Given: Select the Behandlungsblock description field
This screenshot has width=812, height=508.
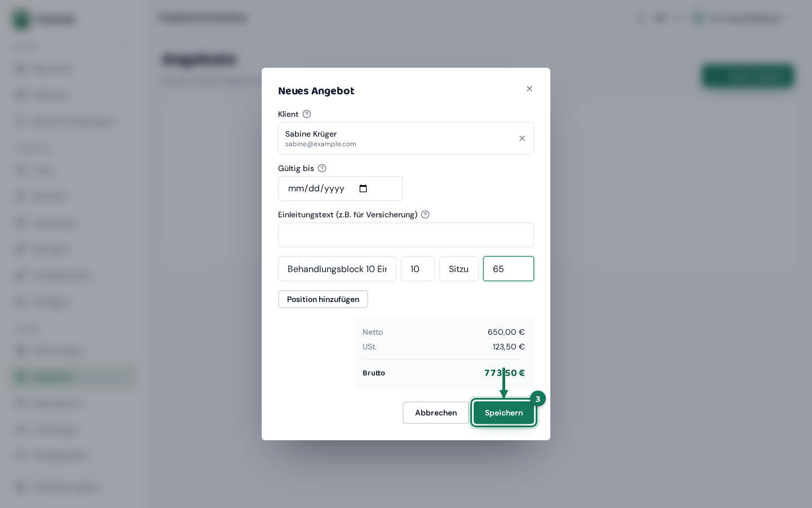Looking at the screenshot, I should tap(337, 269).
